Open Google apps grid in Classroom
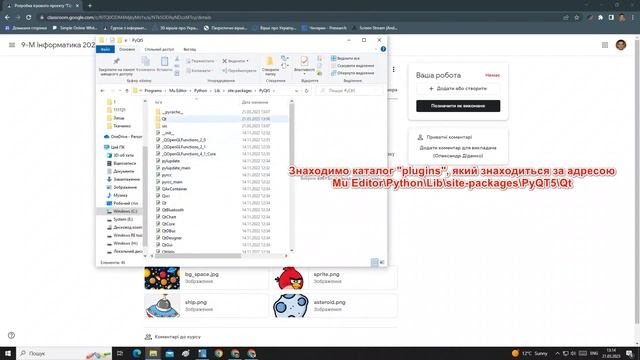The width and height of the screenshot is (640, 360). click(x=605, y=45)
